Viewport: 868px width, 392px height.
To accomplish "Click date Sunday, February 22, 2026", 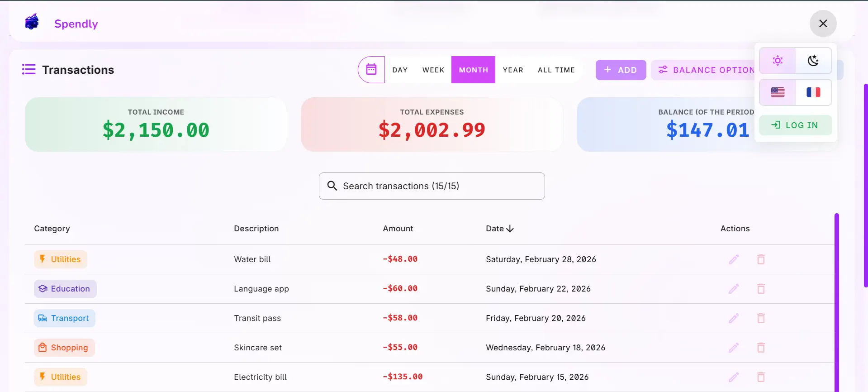I will coord(538,289).
